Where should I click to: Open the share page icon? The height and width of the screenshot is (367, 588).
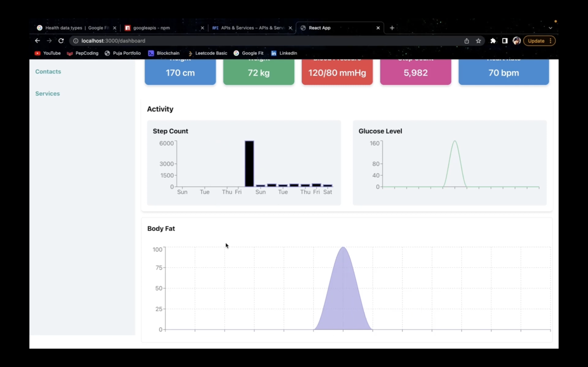tap(467, 41)
